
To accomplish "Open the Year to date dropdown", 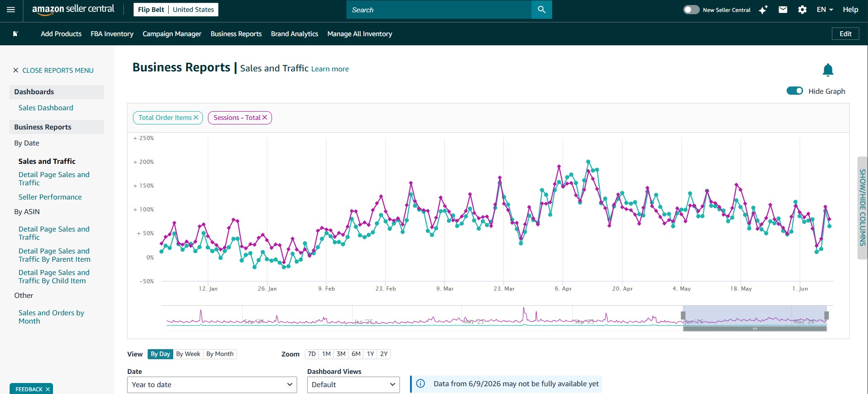I will click(x=212, y=384).
